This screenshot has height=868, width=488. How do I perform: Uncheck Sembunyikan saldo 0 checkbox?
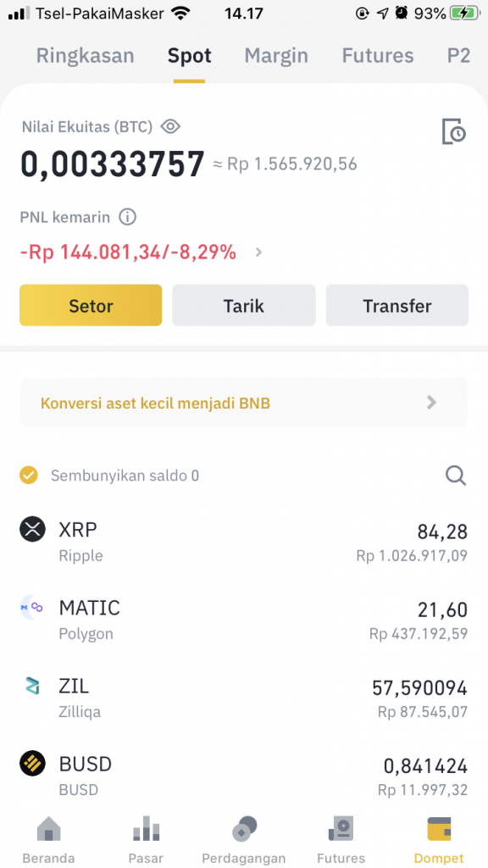pyautogui.click(x=29, y=476)
